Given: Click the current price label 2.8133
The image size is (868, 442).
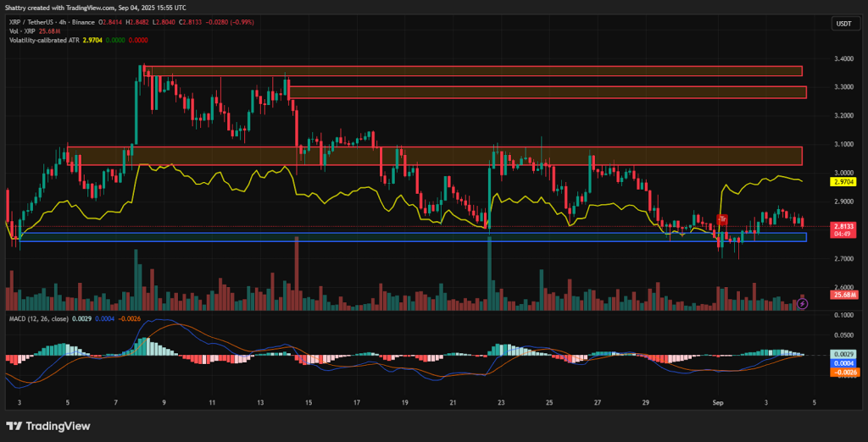Looking at the screenshot, I should pos(843,227).
